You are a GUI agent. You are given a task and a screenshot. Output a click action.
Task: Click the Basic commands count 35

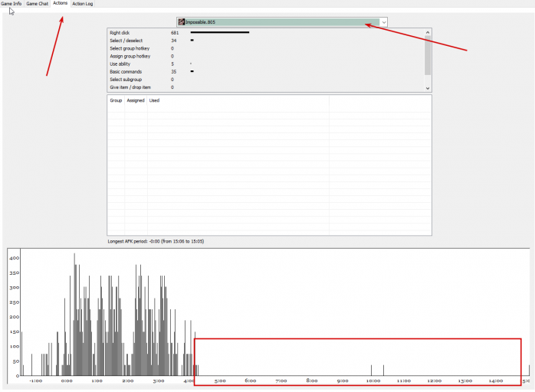tap(174, 72)
